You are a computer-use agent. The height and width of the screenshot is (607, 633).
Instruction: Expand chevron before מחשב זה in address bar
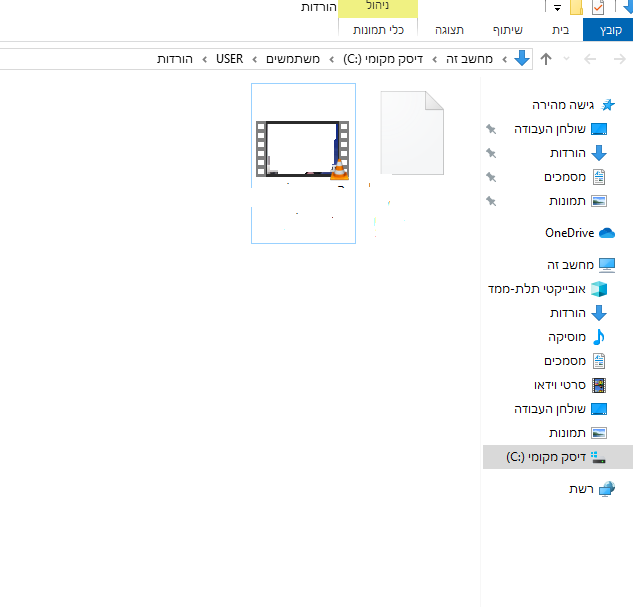pos(504,60)
